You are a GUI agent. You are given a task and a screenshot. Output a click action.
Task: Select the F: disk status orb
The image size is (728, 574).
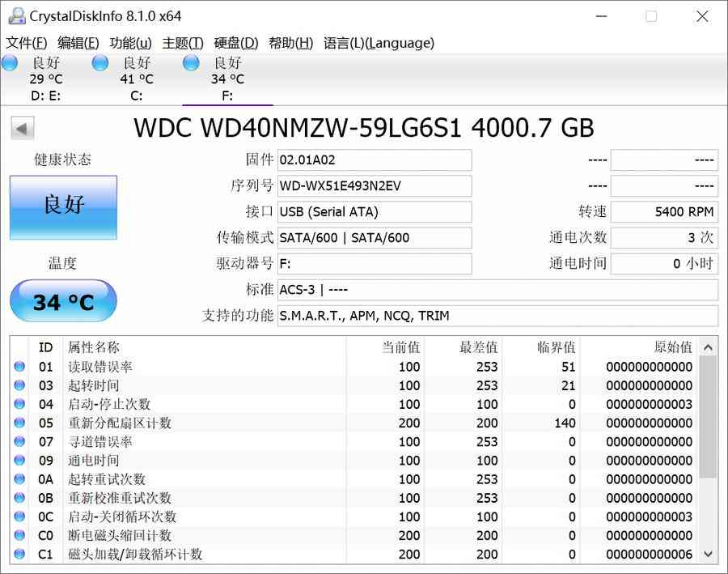pyautogui.click(x=192, y=63)
